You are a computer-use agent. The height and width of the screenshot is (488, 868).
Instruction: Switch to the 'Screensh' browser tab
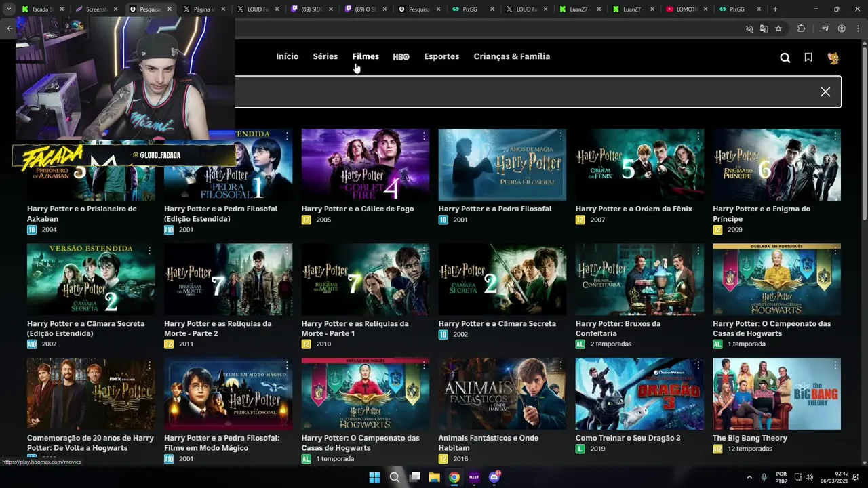click(x=96, y=9)
